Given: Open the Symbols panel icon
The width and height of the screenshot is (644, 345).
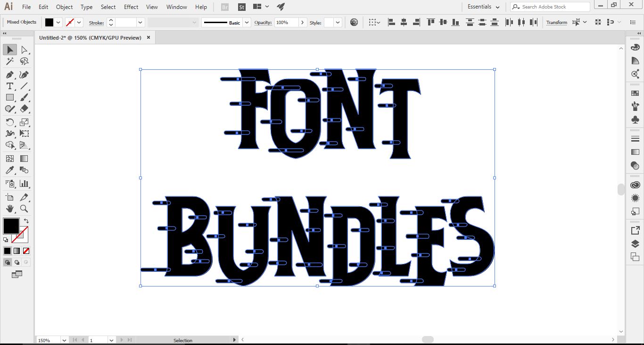Looking at the screenshot, I should [635, 119].
